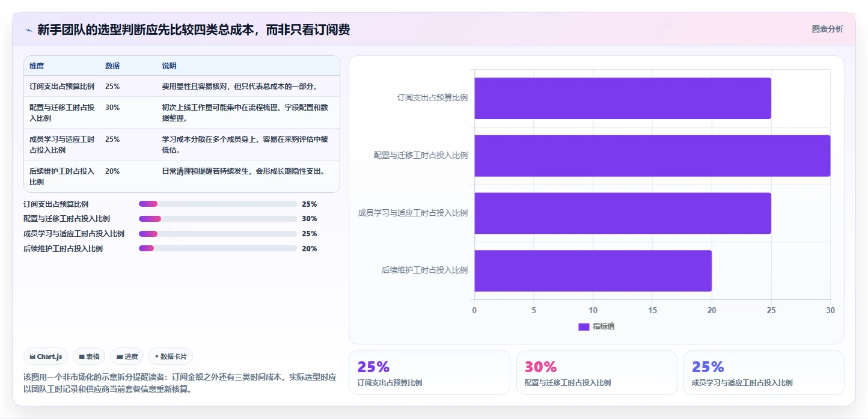This screenshot has width=868, height=419.
Task: Click the 数据 column header
Action: (112, 66)
